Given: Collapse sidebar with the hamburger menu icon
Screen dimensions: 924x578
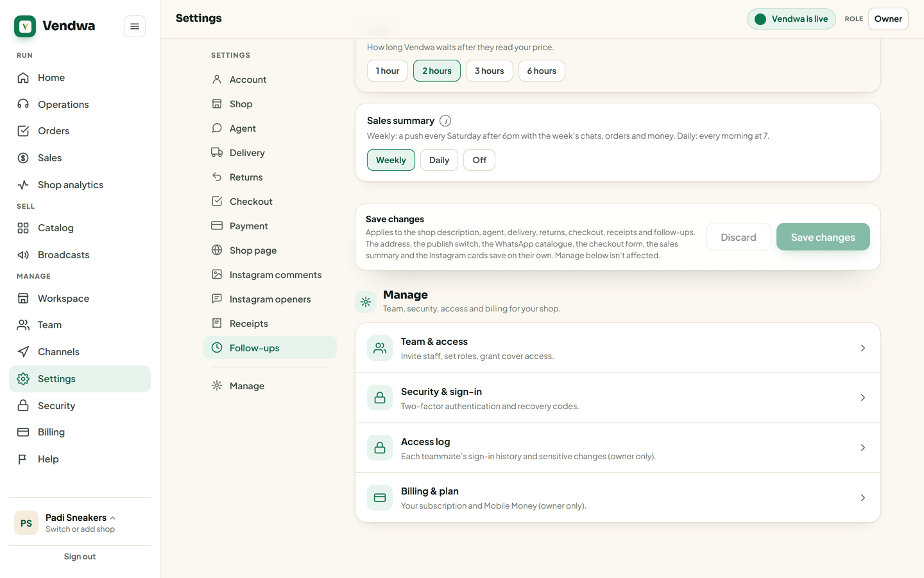Looking at the screenshot, I should coord(135,26).
